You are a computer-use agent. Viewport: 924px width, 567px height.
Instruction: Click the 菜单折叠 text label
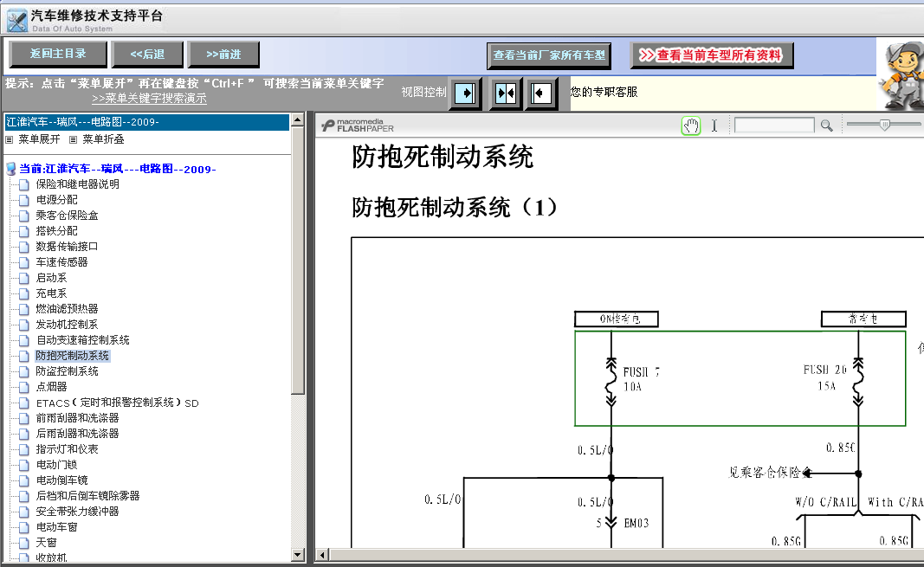[103, 139]
